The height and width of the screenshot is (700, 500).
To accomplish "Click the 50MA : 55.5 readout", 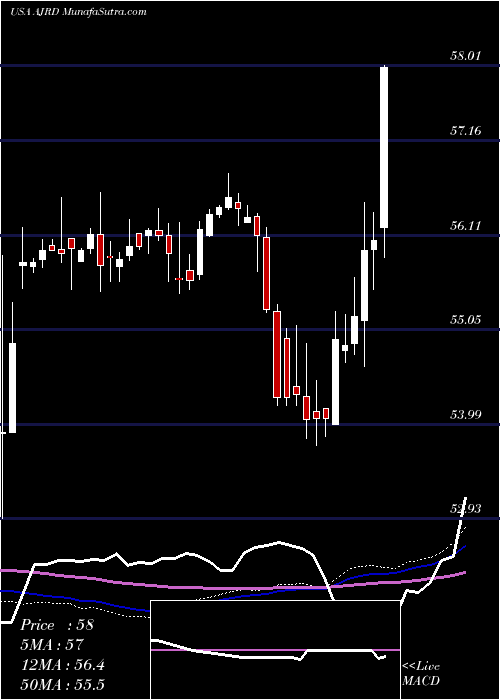I will (x=62, y=684).
